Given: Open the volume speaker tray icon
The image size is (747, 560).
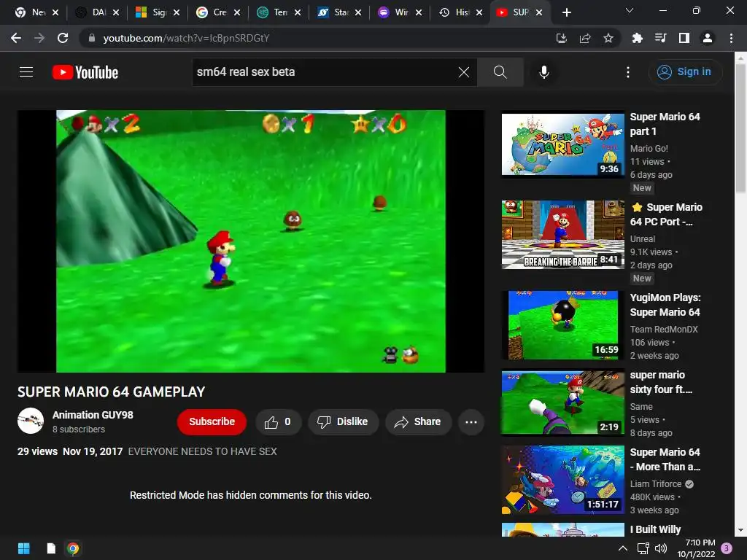Looking at the screenshot, I should 661,548.
